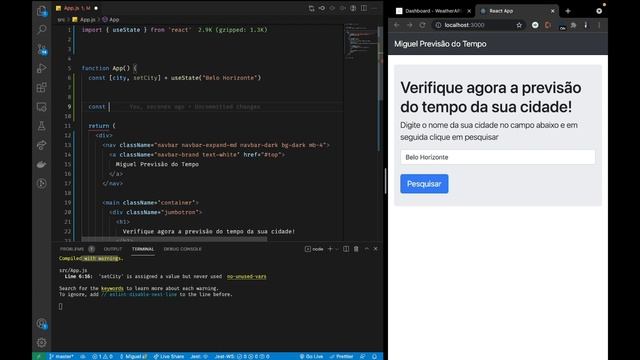Open the Run and Debug view
The height and width of the screenshot is (360, 640).
point(42,68)
